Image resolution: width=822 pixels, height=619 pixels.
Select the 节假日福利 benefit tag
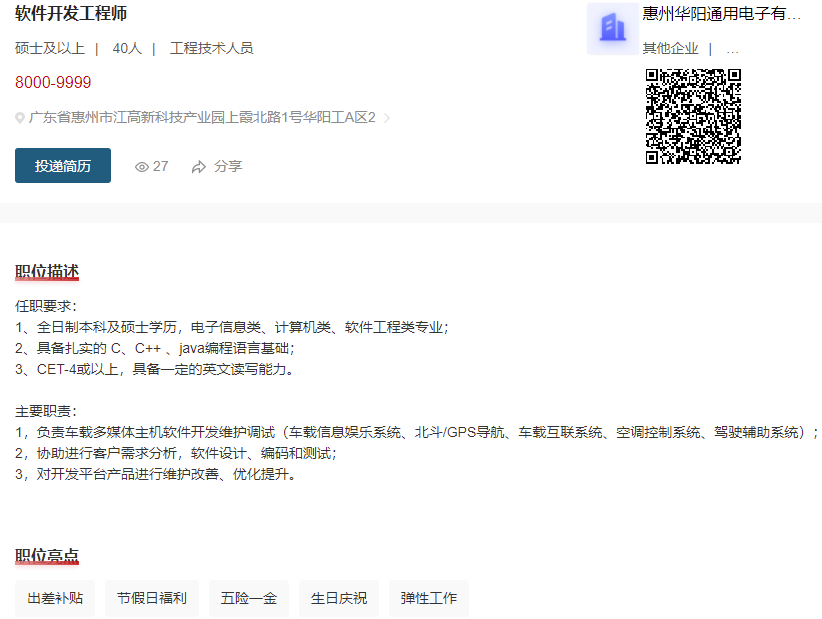point(152,598)
